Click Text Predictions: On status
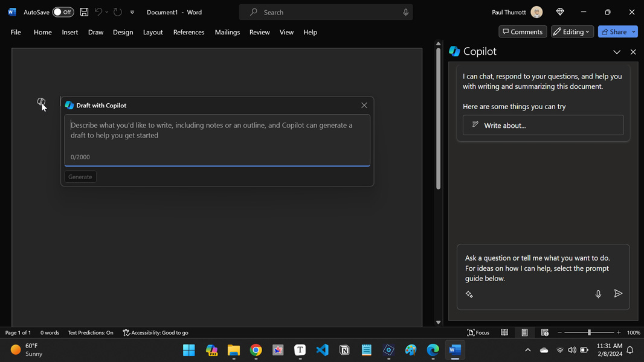 [91, 332]
